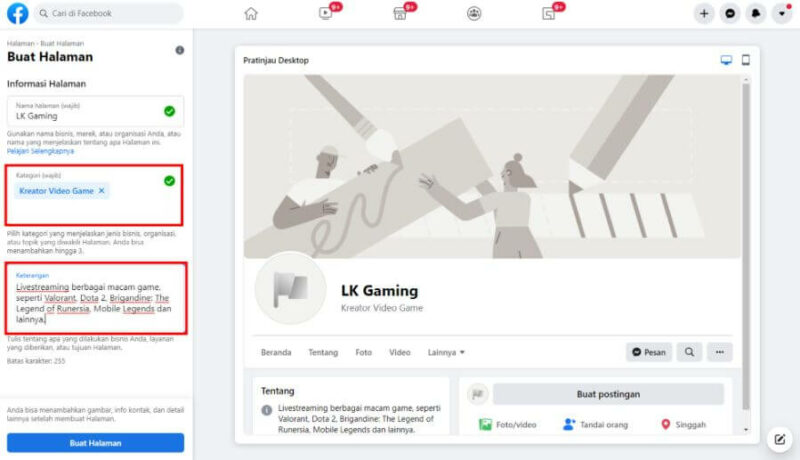Click the Halaman breadcrumb link
Image resolution: width=800 pixels, height=460 pixels.
tap(20, 43)
